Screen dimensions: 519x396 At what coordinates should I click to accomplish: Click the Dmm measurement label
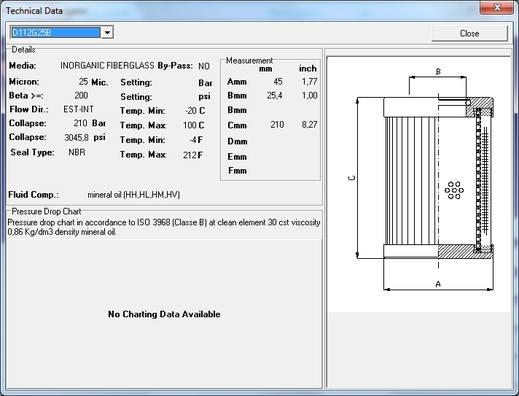coord(237,141)
